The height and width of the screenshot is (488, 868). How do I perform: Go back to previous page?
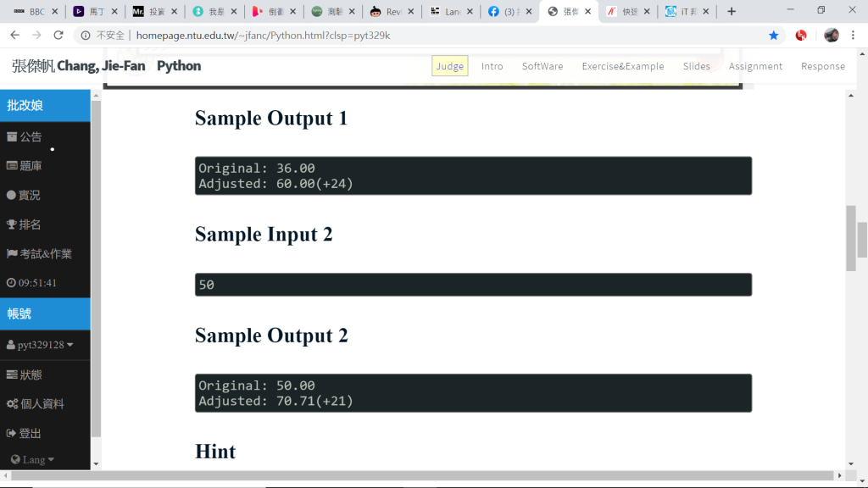[x=15, y=35]
